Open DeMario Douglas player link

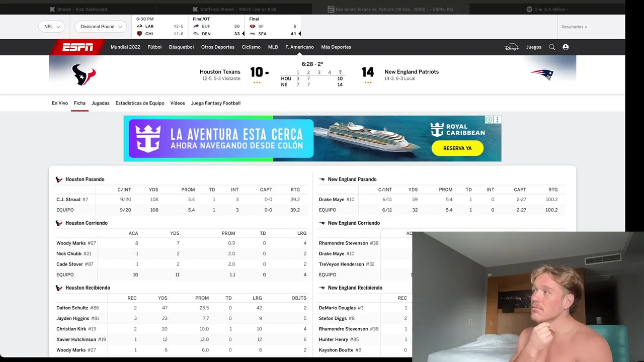tap(337, 308)
